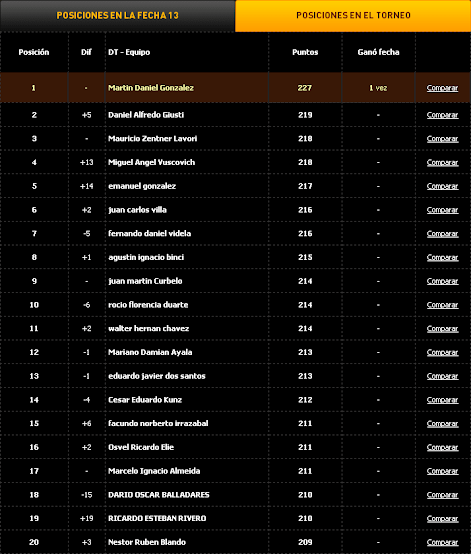
Task: Click Comparar next to emanuel gonzalez
Action: click(x=442, y=186)
